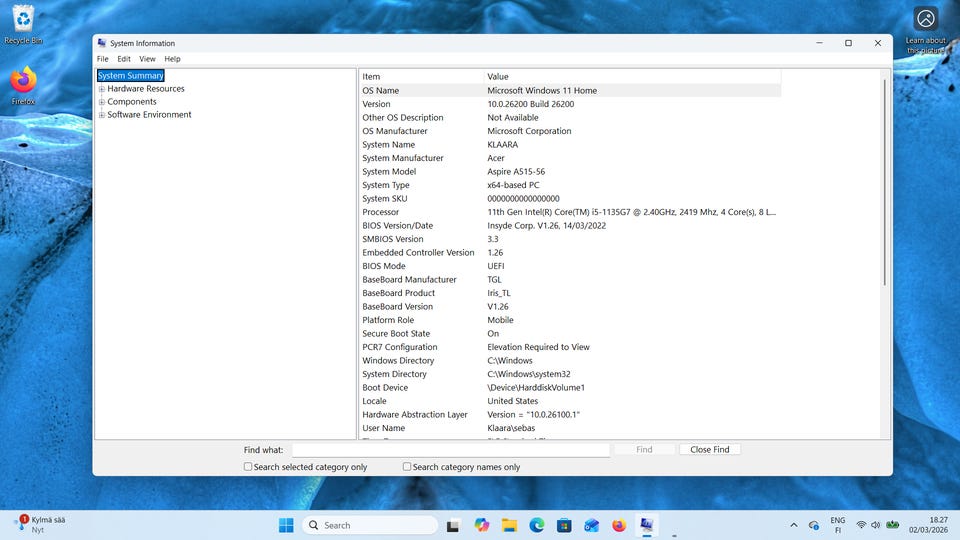Open Task View on the taskbar
Screen dimensions: 960x540
(x=453, y=525)
